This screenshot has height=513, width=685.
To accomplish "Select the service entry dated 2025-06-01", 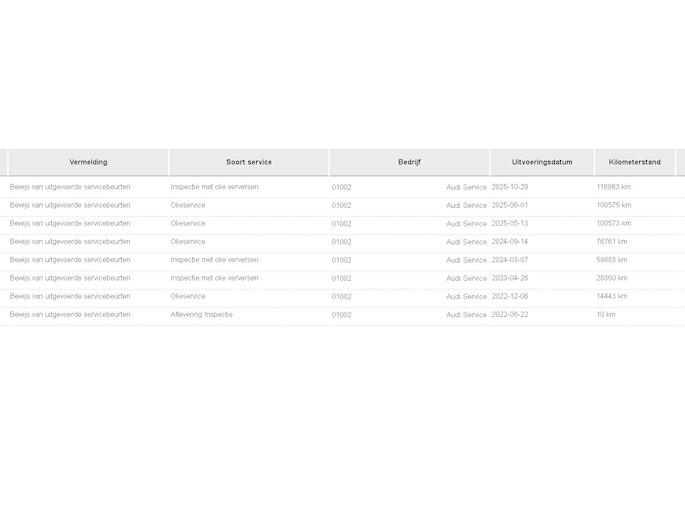I will (342, 205).
